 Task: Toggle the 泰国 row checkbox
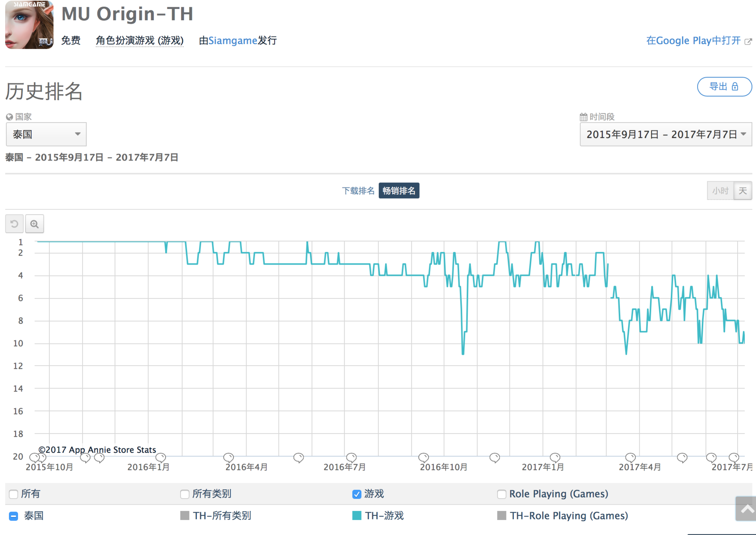click(x=14, y=516)
